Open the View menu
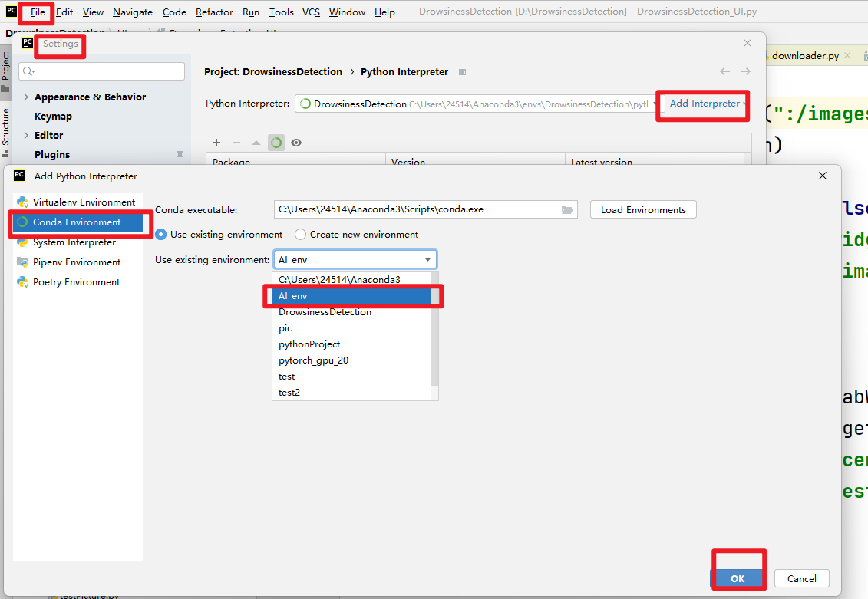Image resolution: width=868 pixels, height=599 pixels. 93,12
